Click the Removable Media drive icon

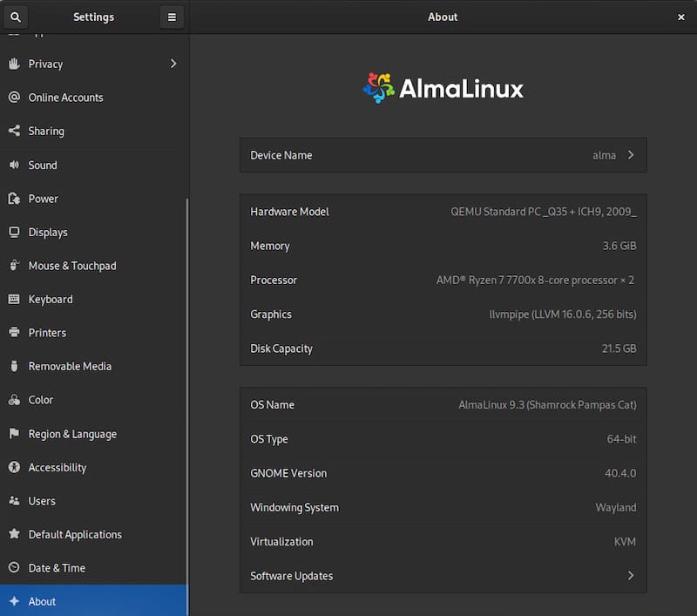tap(14, 366)
